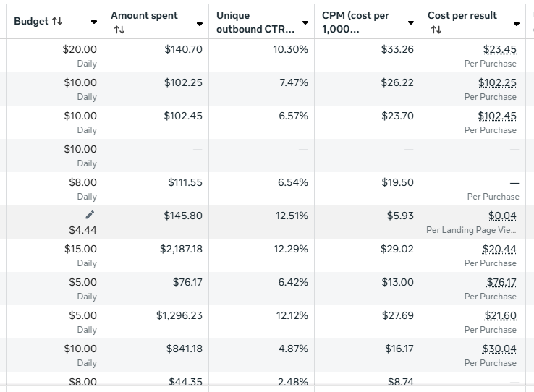
Task: Click the $76.17 cost per result link
Action: [x=499, y=282]
